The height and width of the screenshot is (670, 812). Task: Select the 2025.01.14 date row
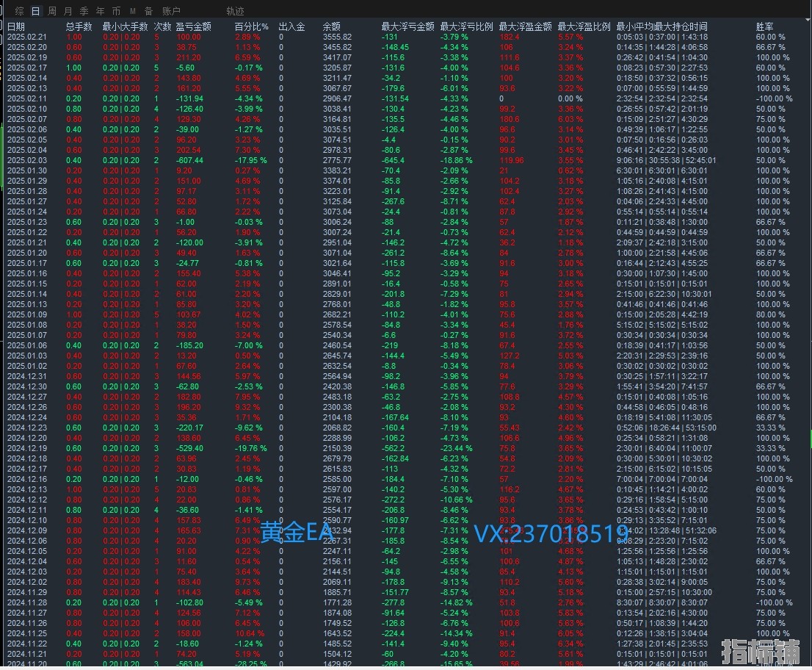pos(27,294)
